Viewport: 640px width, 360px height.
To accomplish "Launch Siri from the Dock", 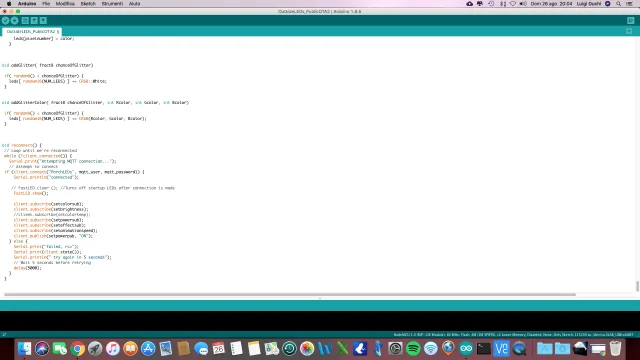I will [x=42, y=349].
